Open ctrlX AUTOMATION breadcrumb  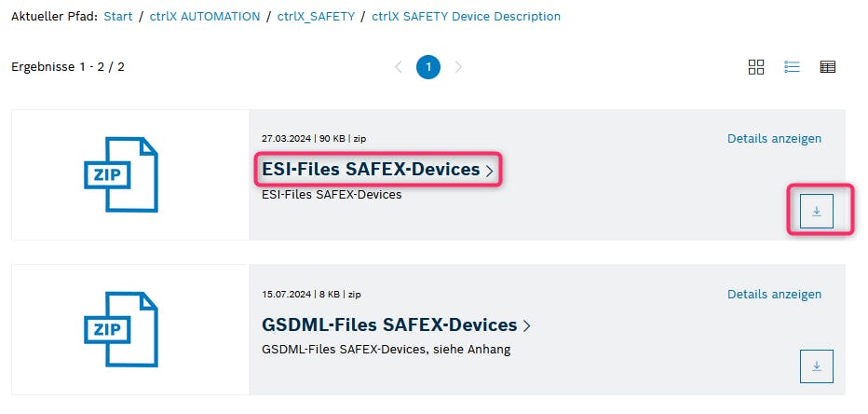tap(204, 17)
